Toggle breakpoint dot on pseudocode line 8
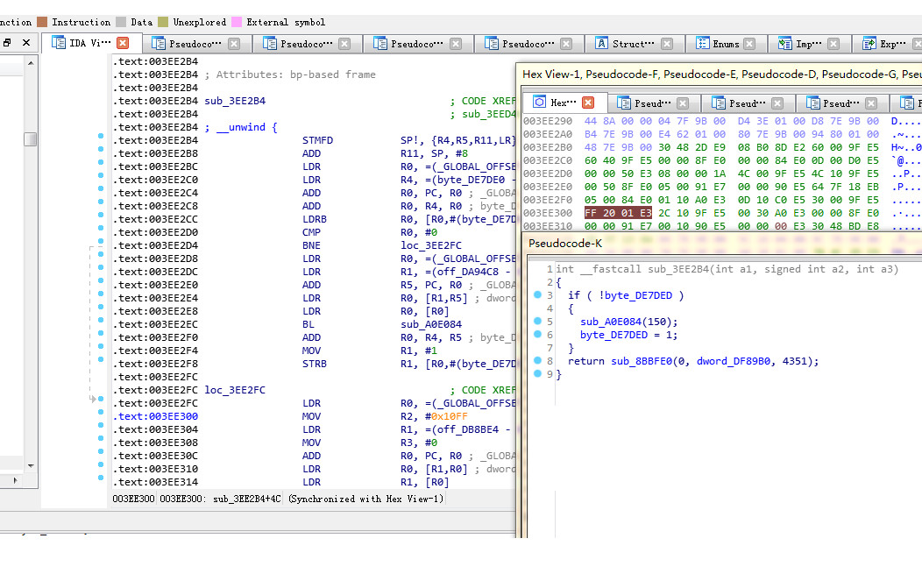This screenshot has height=588, width=922. [x=537, y=361]
